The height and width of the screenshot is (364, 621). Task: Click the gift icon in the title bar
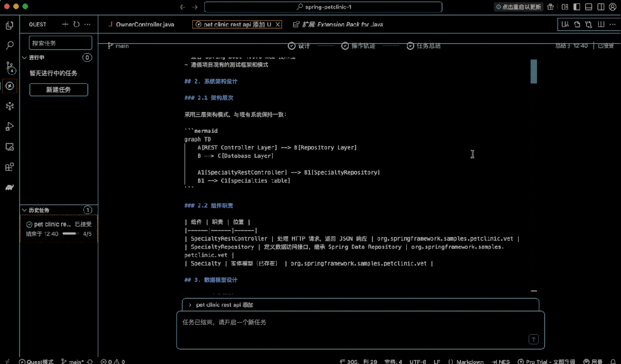click(x=550, y=7)
